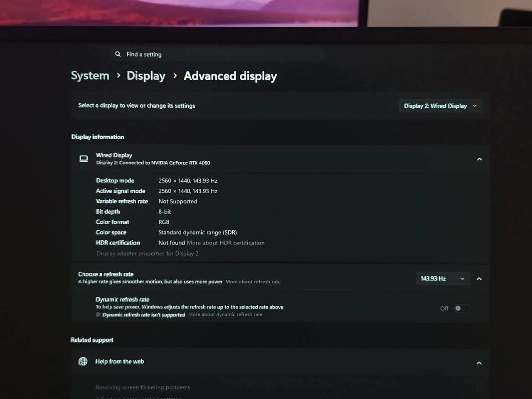Click the Standard dynamic range (SDR) value
This screenshot has width=532, height=399.
coord(197,232)
